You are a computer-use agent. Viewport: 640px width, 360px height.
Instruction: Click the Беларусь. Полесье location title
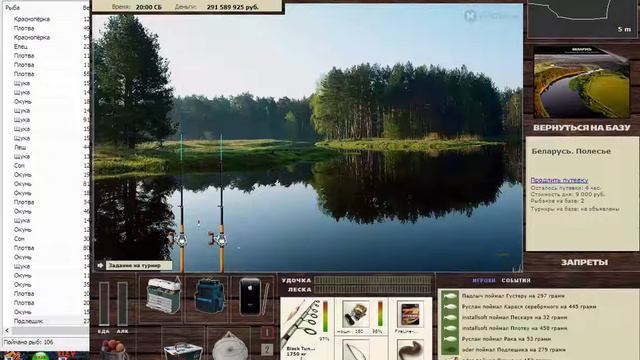(571, 151)
